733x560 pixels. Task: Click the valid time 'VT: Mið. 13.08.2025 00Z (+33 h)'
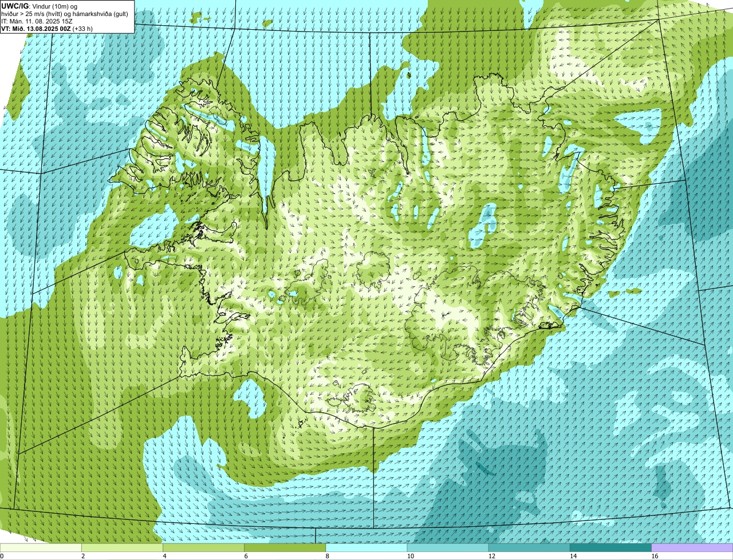[x=47, y=29]
